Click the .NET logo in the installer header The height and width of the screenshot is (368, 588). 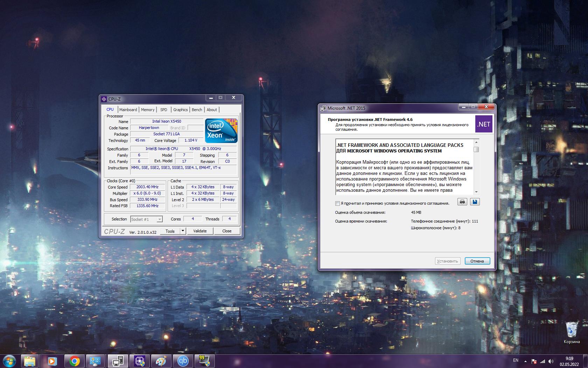[x=484, y=124]
